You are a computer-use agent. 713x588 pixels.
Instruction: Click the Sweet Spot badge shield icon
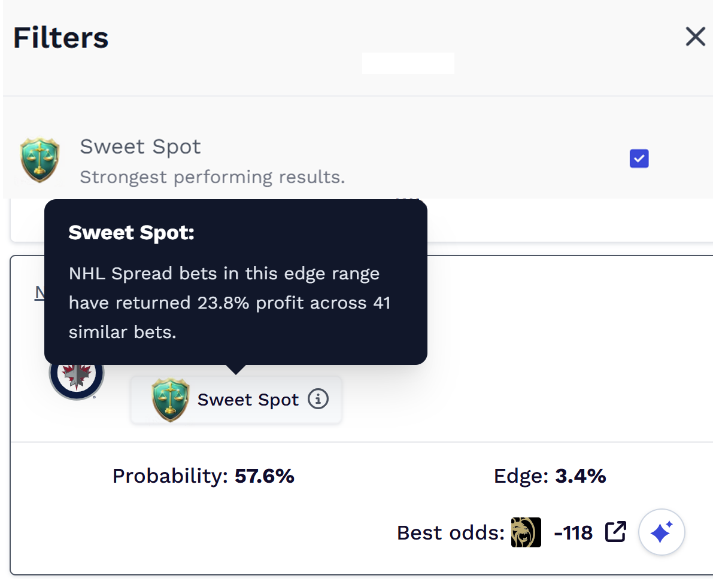point(169,399)
